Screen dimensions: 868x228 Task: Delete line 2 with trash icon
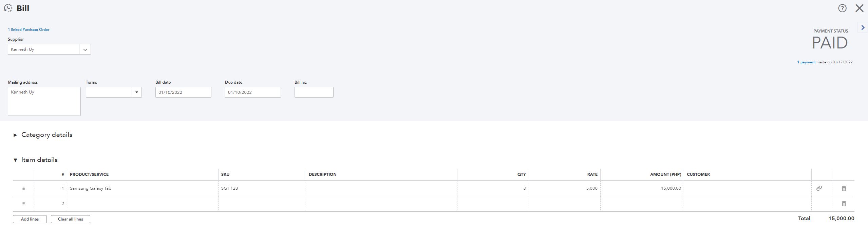[x=844, y=204]
